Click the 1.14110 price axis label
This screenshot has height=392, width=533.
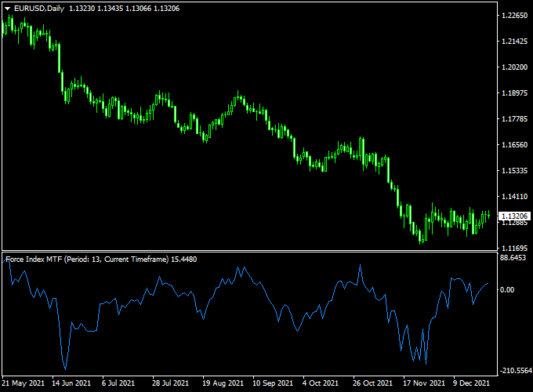click(x=514, y=197)
